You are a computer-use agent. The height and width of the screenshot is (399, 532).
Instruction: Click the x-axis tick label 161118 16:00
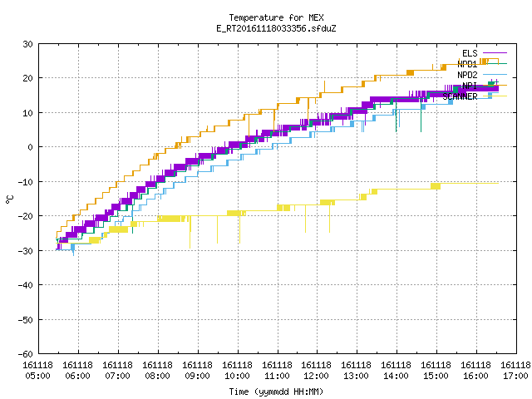pos(475,371)
